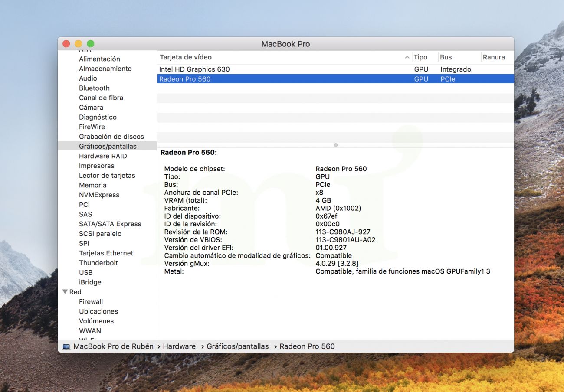Open Lector de tarjetas
564x392 pixels.
click(x=107, y=176)
